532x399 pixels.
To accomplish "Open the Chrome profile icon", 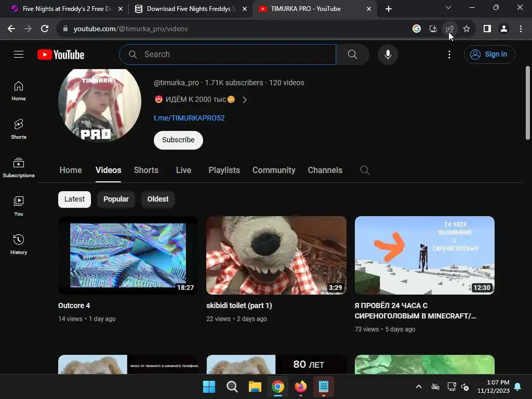I will 504,29.
